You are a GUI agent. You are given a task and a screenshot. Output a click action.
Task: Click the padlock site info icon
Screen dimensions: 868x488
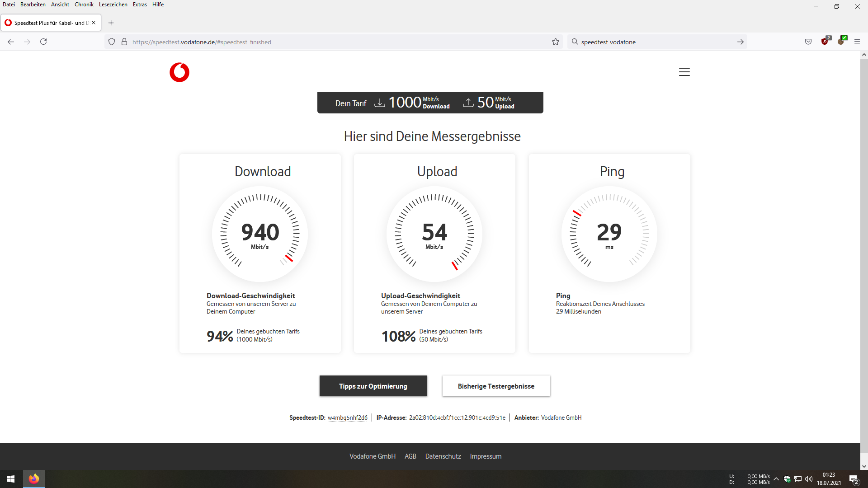[124, 42]
